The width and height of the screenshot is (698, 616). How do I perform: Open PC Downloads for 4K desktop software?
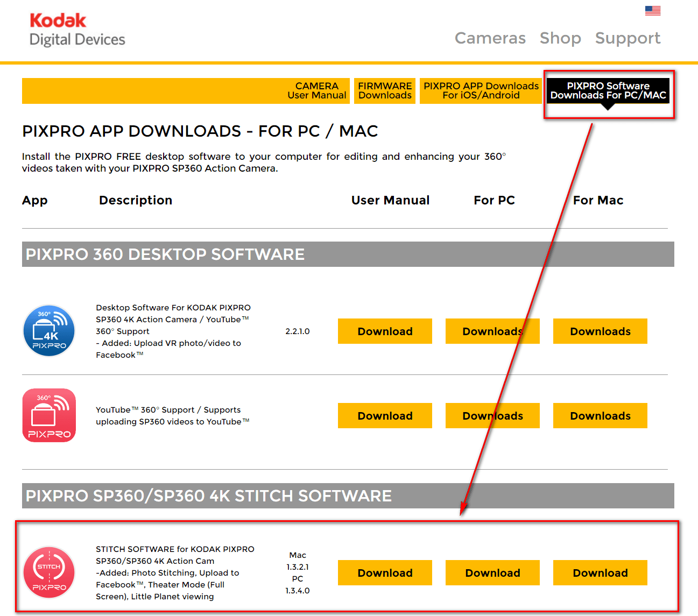492,331
